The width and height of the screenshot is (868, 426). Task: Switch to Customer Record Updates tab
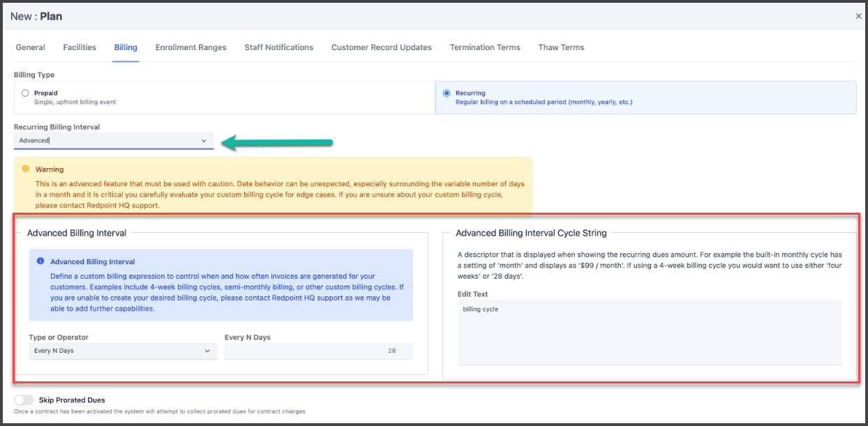coord(381,47)
